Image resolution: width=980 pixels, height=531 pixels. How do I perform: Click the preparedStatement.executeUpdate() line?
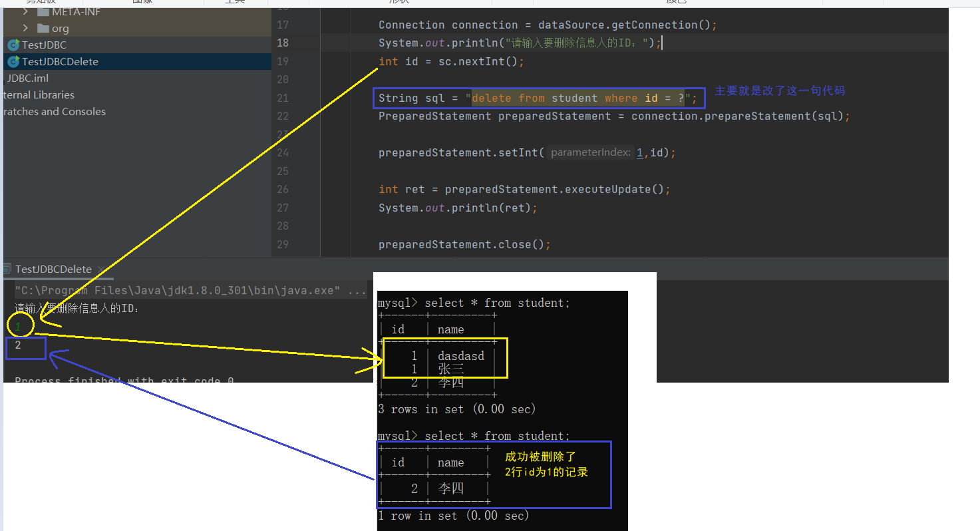pyautogui.click(x=524, y=189)
